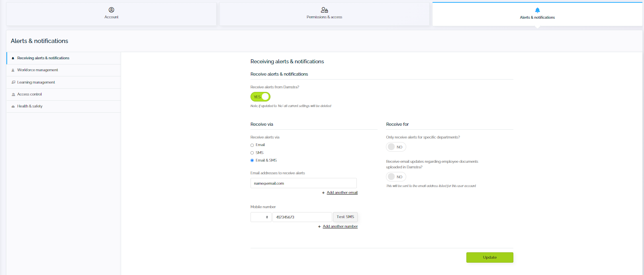Click the Alerts bell icon in top tab
Screen dimensions: 644x275
coord(537,10)
